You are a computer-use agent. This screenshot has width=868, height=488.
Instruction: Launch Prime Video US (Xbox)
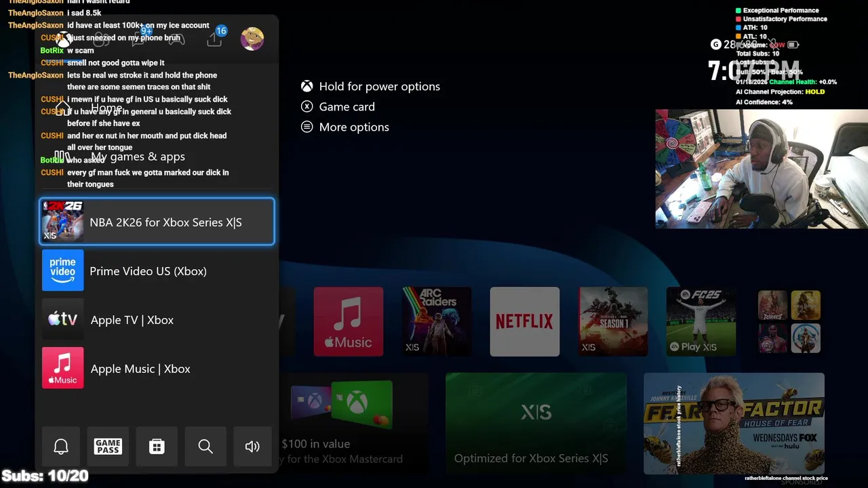(157, 270)
